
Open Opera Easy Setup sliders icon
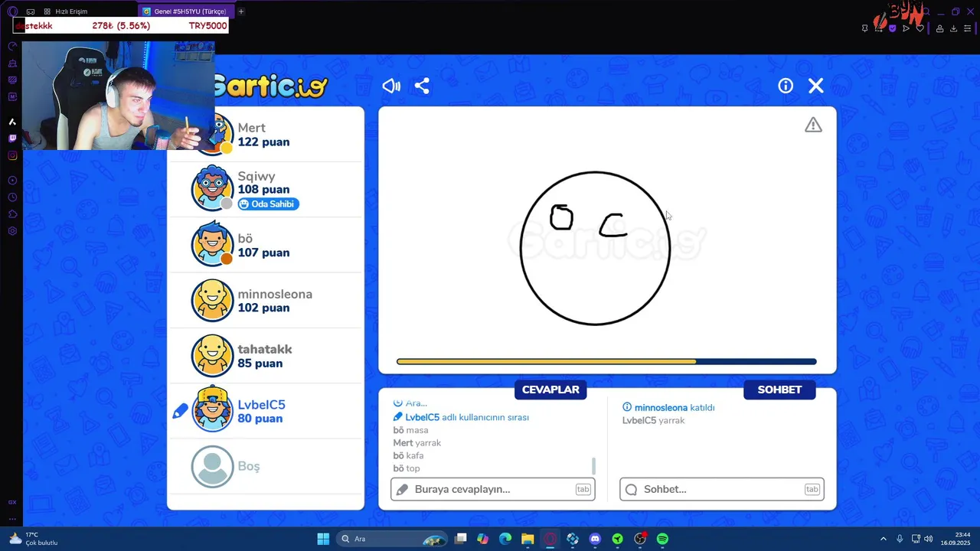coord(967,28)
